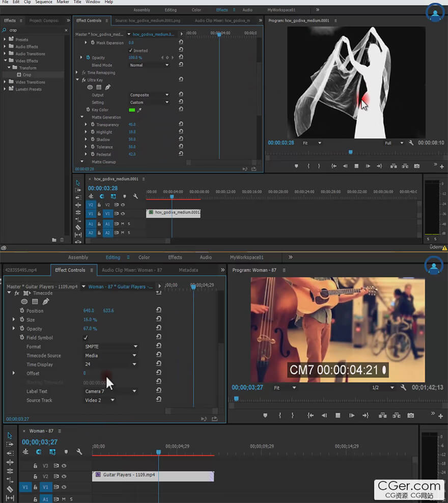Choose pen mask tool under Timecode, lower window
Screen dimensions: 448x503
(x=46, y=302)
